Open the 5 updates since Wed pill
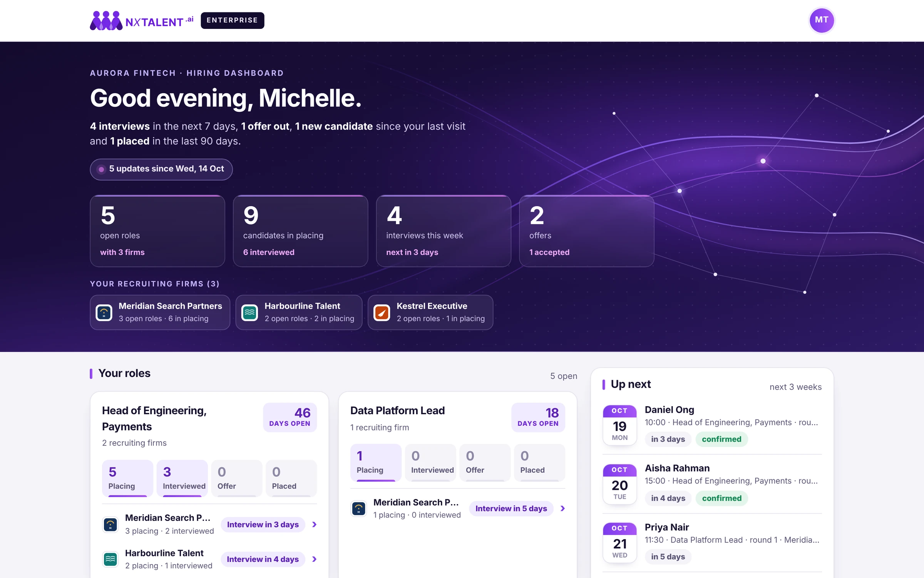Image resolution: width=924 pixels, height=578 pixels. (x=161, y=169)
